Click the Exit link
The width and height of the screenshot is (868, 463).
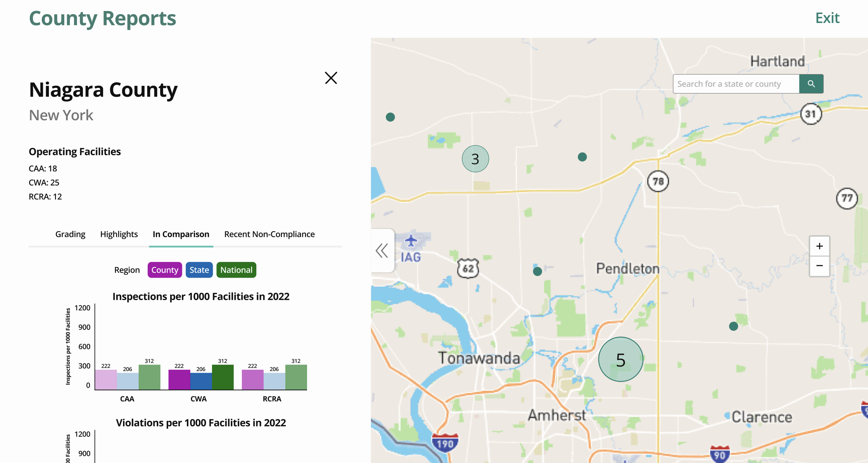(x=827, y=18)
